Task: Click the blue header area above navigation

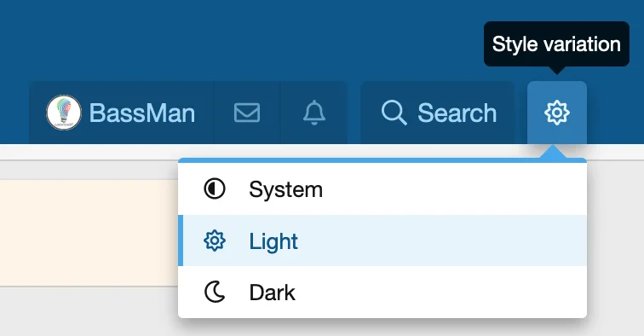Action: pyautogui.click(x=246, y=39)
